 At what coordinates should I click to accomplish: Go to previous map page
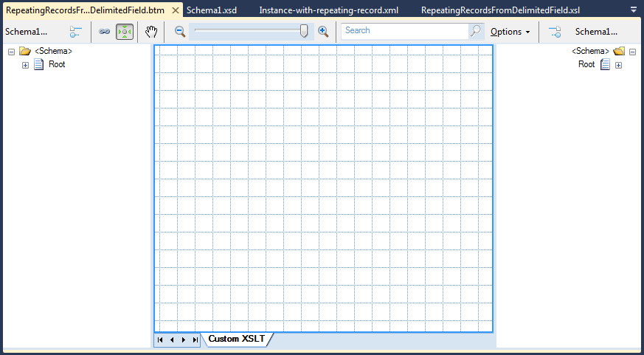point(172,340)
